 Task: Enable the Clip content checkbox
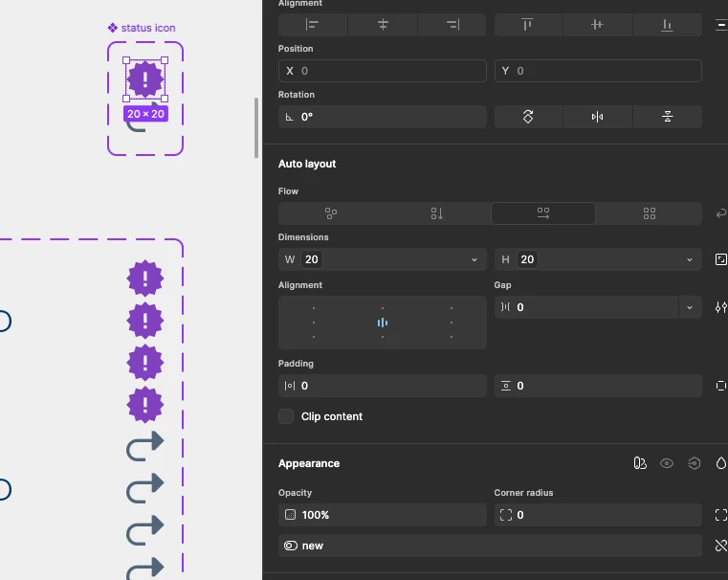click(x=286, y=416)
